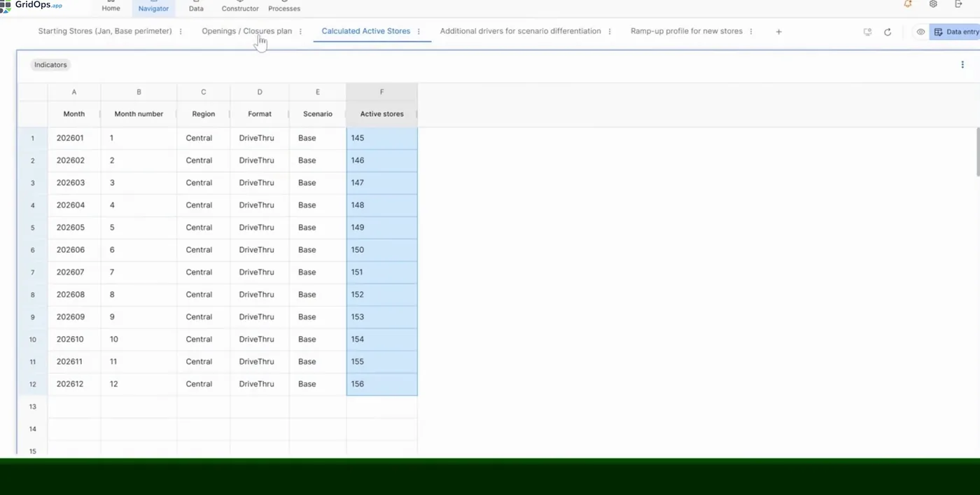
Task: Open the Indicators panel options menu
Action: click(x=962, y=64)
